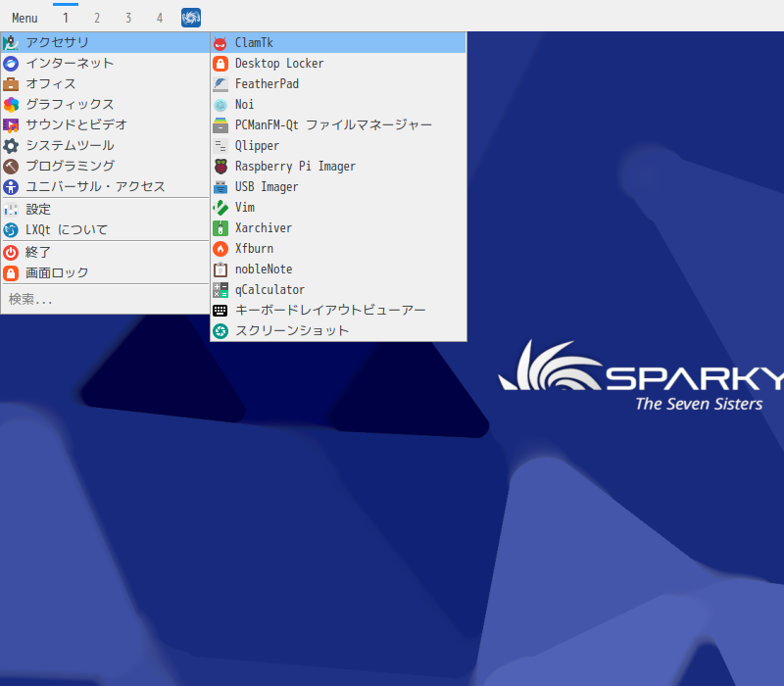Expand the グラフィックス submenu
784x686 pixels.
pyautogui.click(x=105, y=105)
